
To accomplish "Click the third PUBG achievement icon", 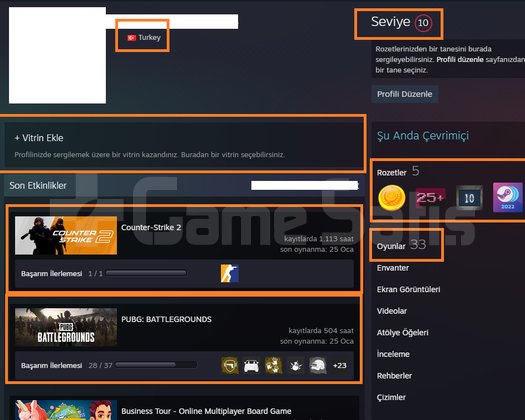I will [274, 365].
